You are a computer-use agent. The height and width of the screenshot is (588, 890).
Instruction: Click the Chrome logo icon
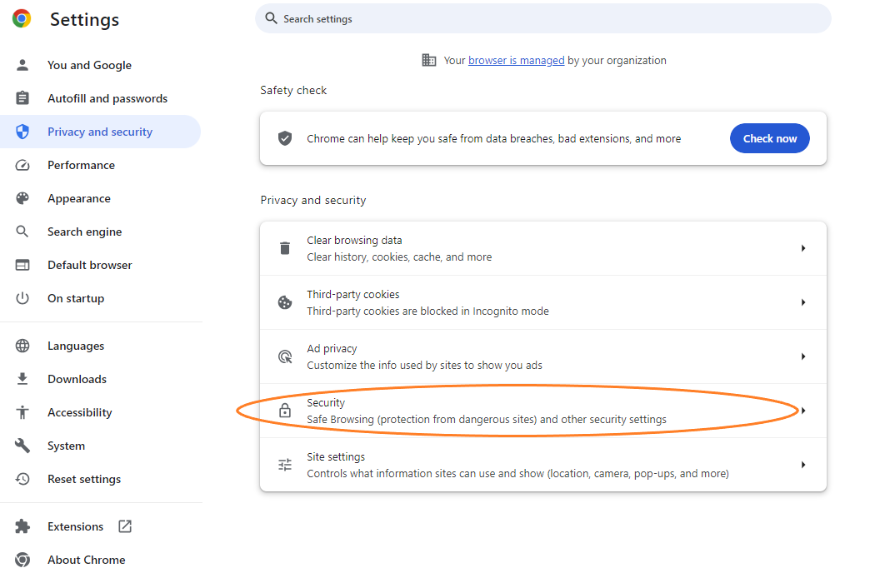coord(22,19)
